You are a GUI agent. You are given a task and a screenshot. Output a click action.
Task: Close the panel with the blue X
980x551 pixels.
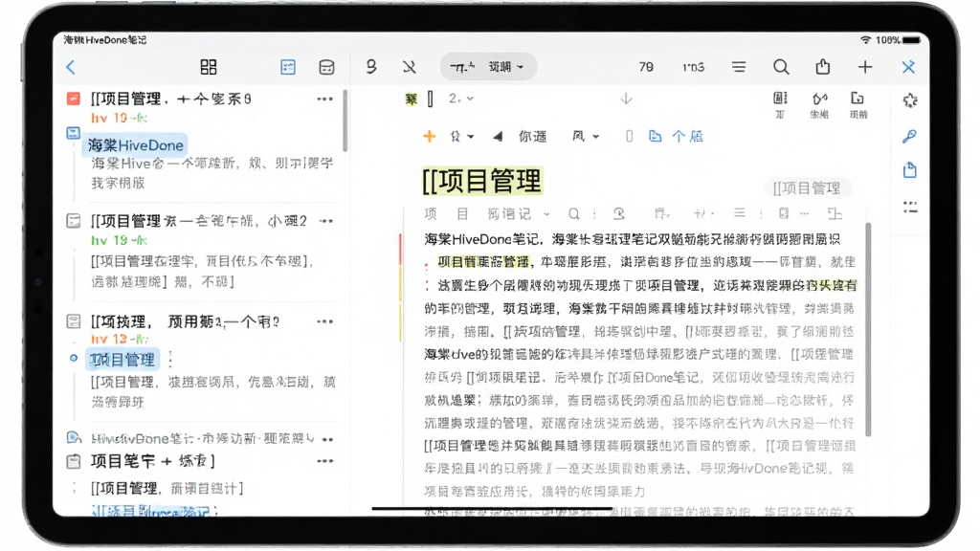pos(908,67)
